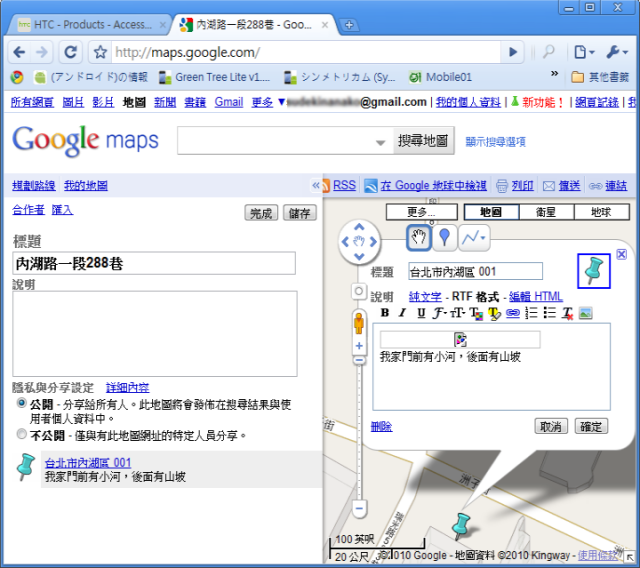This screenshot has width=640, height=568.
Task: Open a new tab with plus button
Action: click(349, 25)
